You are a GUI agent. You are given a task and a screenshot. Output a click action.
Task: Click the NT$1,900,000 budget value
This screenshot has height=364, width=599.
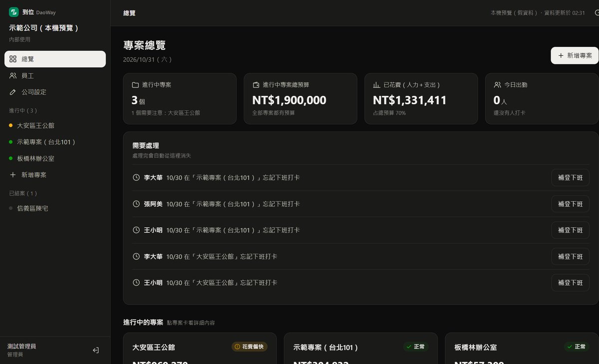tap(290, 100)
